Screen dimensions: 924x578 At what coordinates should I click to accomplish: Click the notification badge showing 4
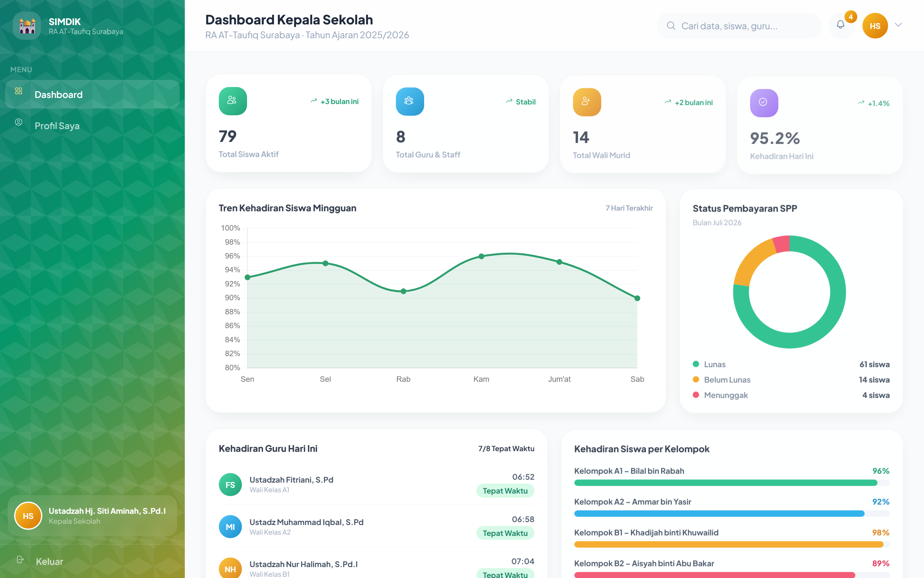[x=851, y=17]
